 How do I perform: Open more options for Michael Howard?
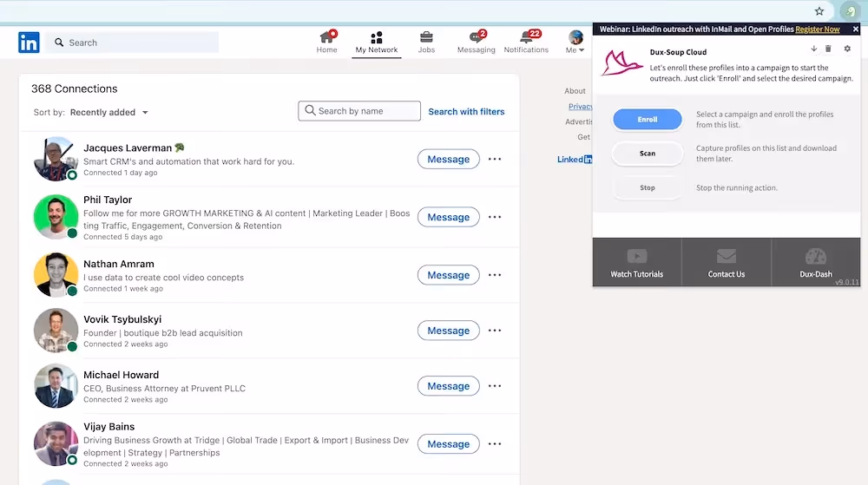click(495, 386)
